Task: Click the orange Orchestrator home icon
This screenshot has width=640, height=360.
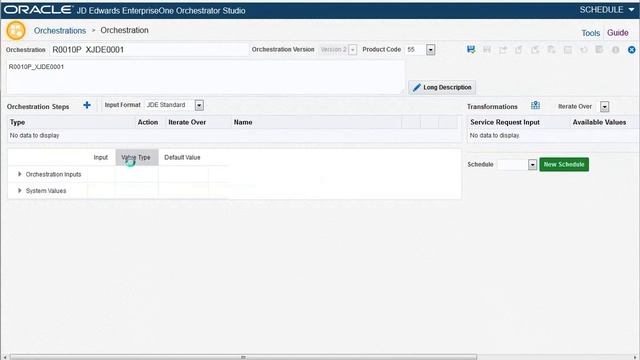Action: point(16,31)
